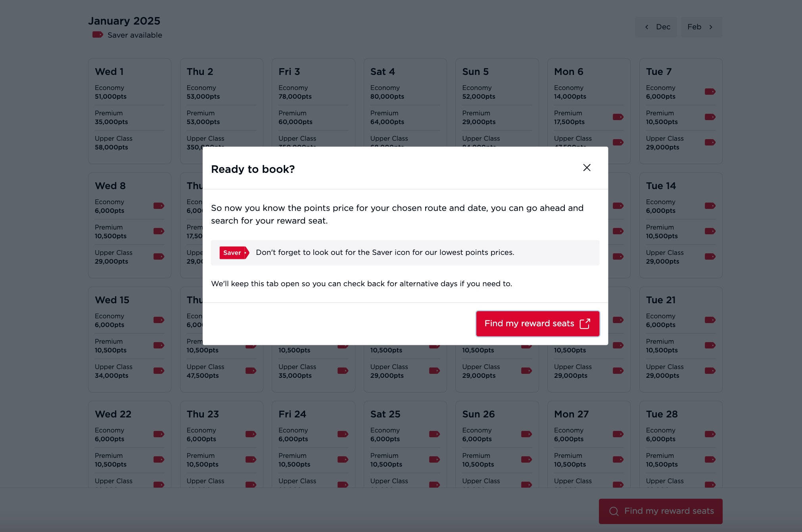Click the Saver icon on Tue 7 Economy
802x532 pixels.
[x=710, y=92]
